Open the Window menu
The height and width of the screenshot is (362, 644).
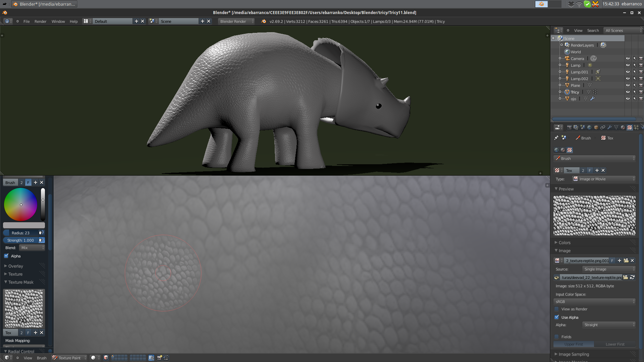click(58, 21)
